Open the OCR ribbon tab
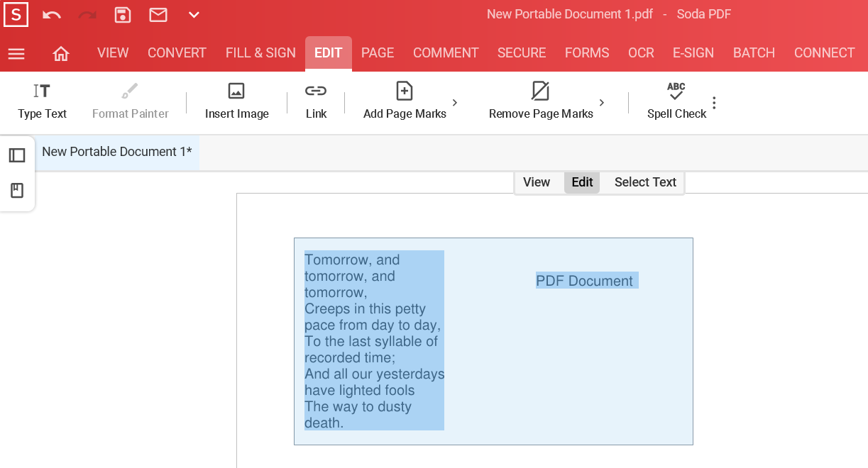 (x=641, y=53)
